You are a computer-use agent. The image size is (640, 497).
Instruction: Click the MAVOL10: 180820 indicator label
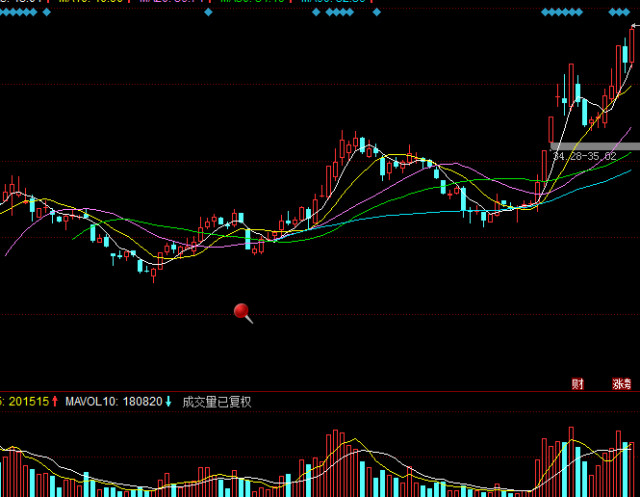point(112,402)
